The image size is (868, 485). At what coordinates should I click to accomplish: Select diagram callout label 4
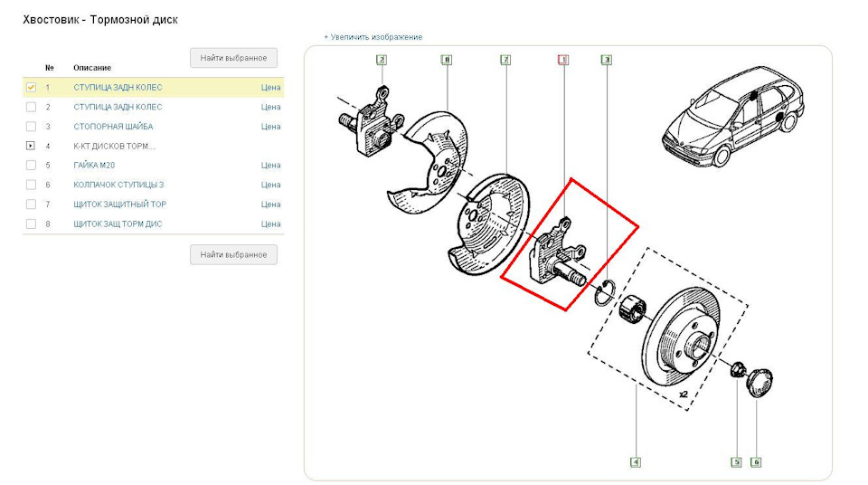[x=636, y=461]
